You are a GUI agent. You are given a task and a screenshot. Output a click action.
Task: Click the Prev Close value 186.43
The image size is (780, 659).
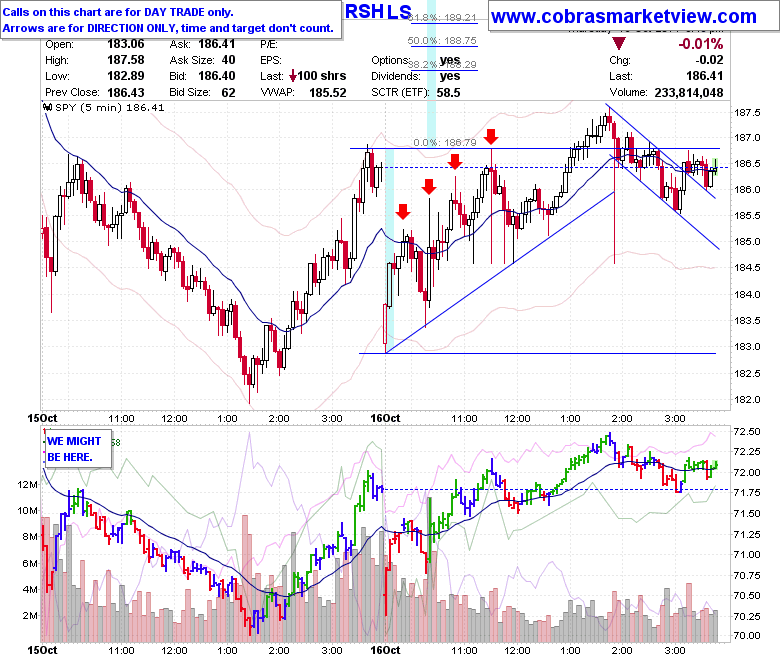[125, 93]
